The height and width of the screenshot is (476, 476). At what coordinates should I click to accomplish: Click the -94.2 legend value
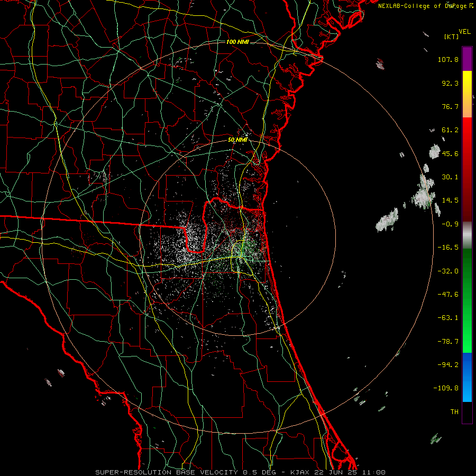coord(448,365)
